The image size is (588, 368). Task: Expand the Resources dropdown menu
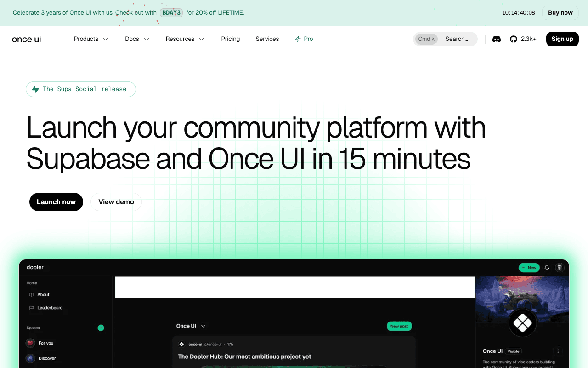pos(185,39)
